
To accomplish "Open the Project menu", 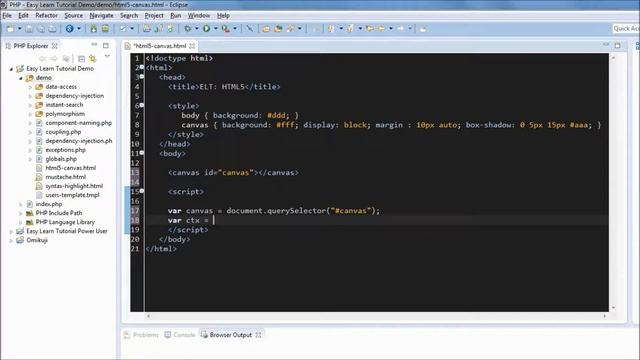I will [x=154, y=16].
